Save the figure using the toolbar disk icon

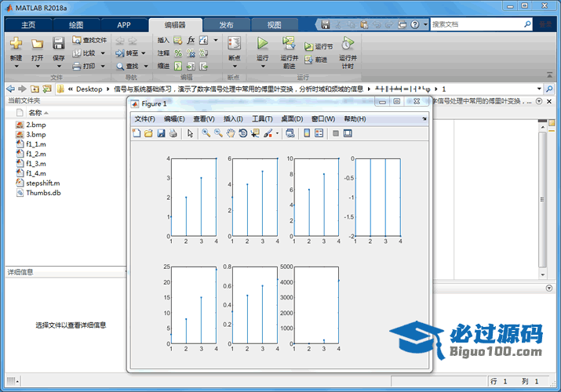[161, 133]
